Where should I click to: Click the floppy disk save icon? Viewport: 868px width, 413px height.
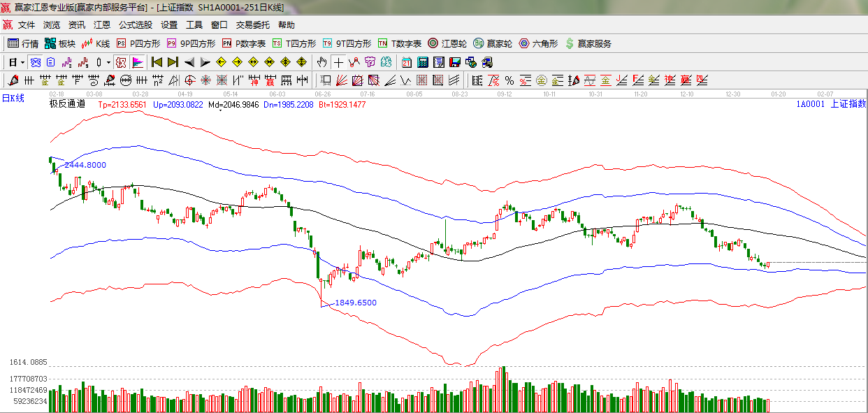(454, 62)
